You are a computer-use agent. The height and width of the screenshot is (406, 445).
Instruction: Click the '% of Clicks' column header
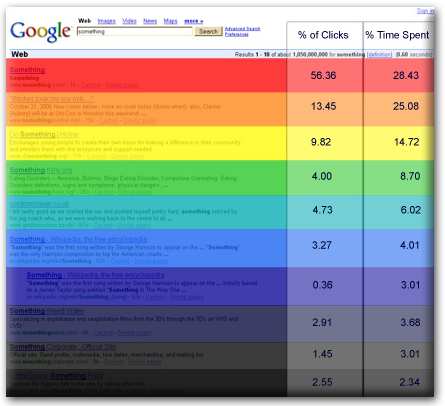(323, 35)
